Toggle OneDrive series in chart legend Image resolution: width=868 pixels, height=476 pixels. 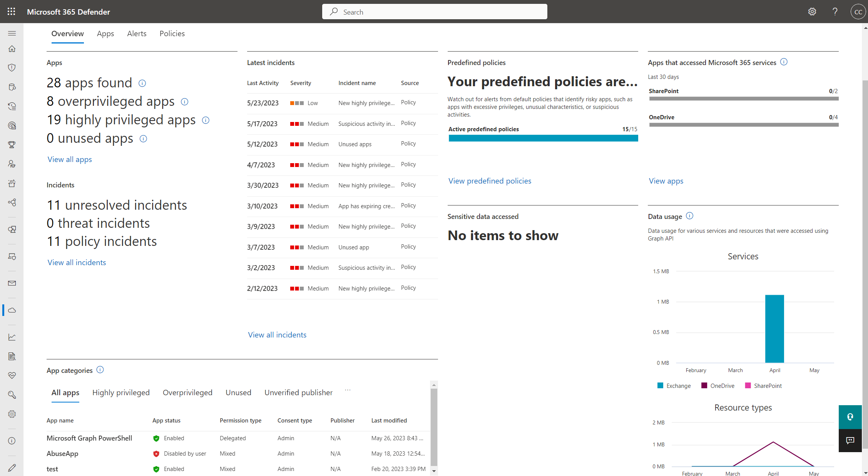tap(718, 386)
